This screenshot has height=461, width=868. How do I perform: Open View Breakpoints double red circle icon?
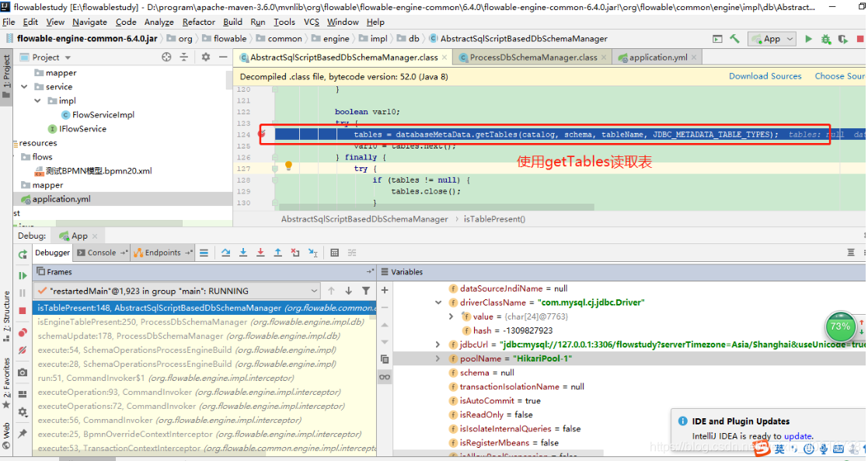[23, 333]
